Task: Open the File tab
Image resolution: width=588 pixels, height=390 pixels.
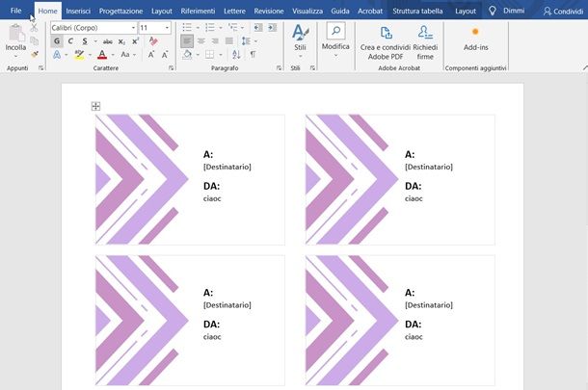Action: (15, 11)
